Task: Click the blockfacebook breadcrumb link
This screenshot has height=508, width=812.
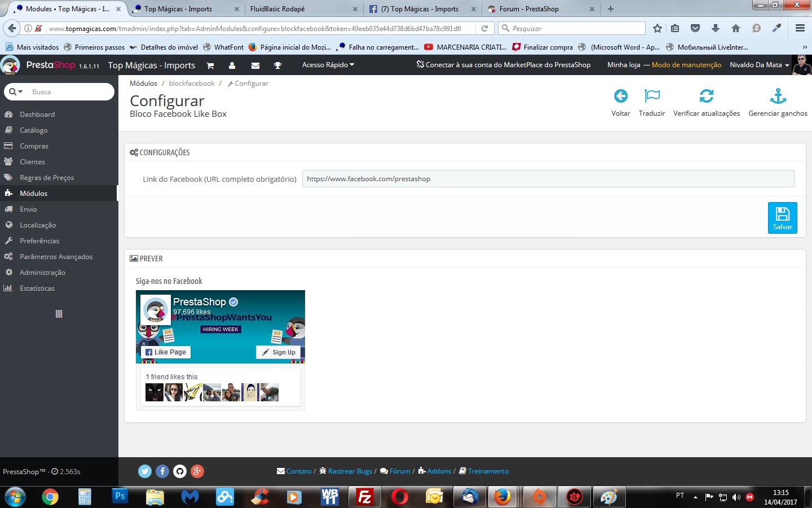Action: [x=192, y=84]
